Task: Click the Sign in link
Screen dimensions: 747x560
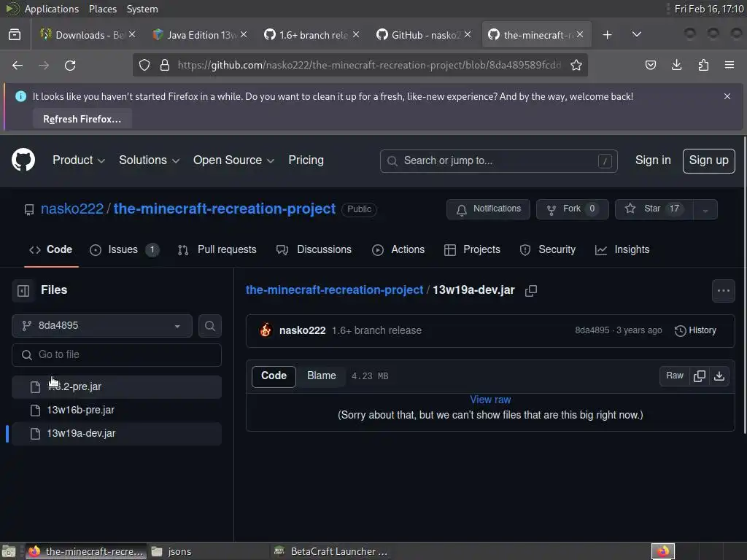Action: coord(653,160)
